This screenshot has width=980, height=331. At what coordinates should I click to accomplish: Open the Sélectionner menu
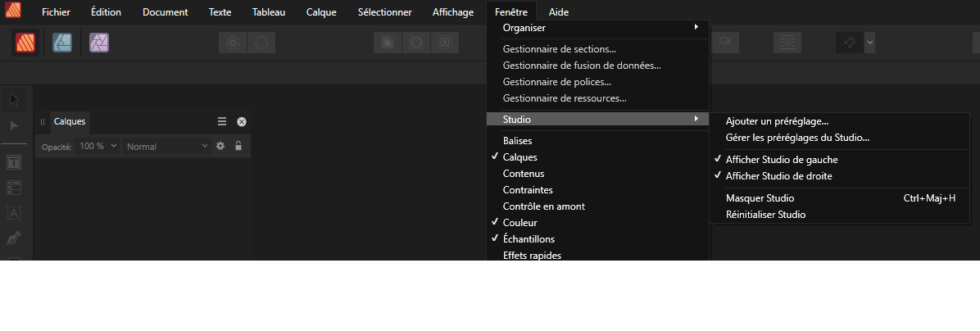(384, 11)
